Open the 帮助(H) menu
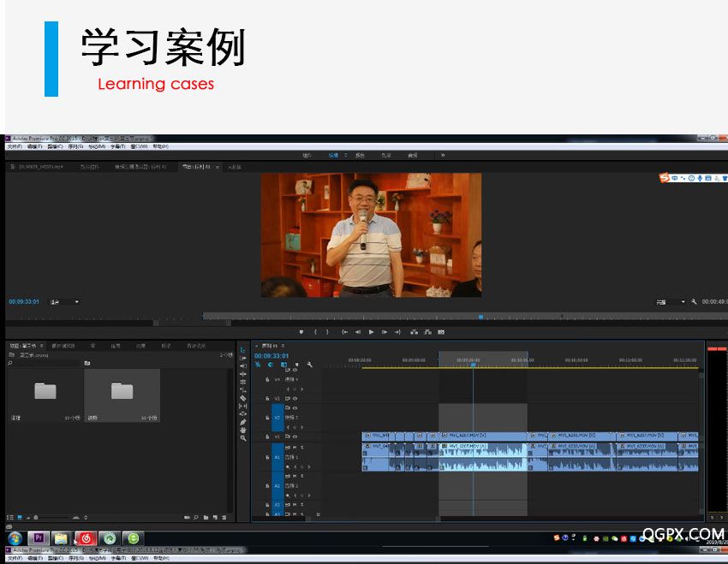Viewport: 728px width, 564px height. pyautogui.click(x=161, y=146)
